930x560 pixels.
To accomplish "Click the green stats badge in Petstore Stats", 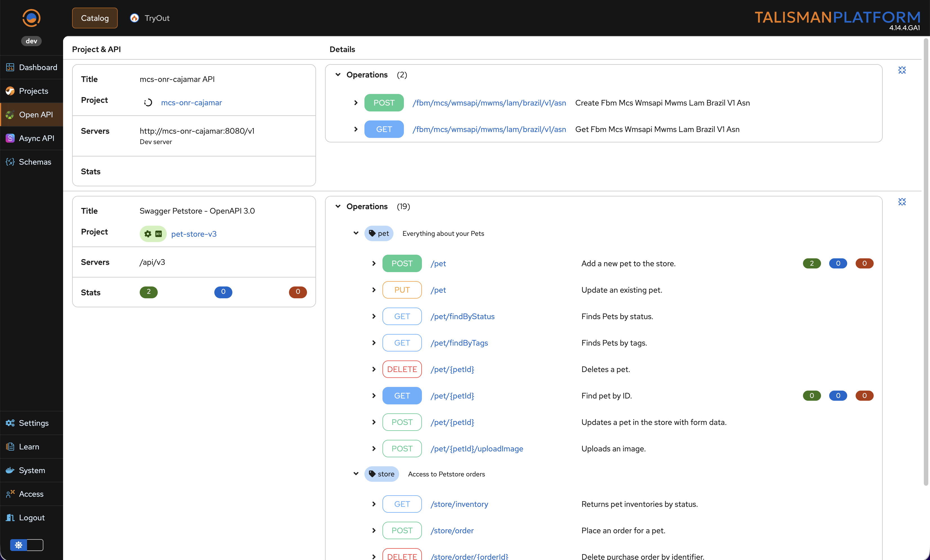I will (x=148, y=292).
